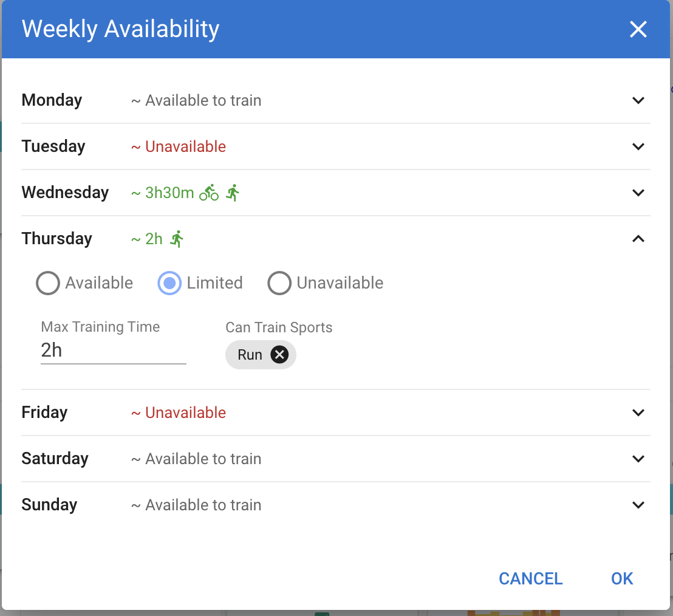
Task: Confirm with the OK button
Action: pos(622,578)
